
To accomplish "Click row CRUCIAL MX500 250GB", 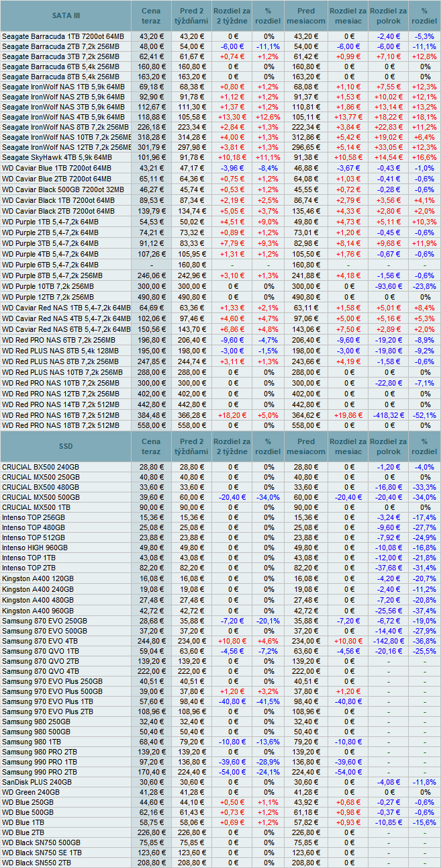I will 220,476.
